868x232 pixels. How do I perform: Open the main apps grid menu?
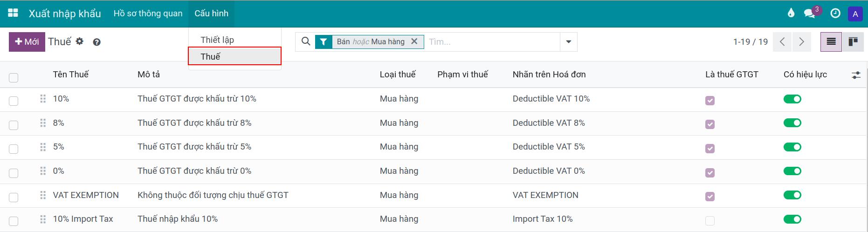pos(13,14)
